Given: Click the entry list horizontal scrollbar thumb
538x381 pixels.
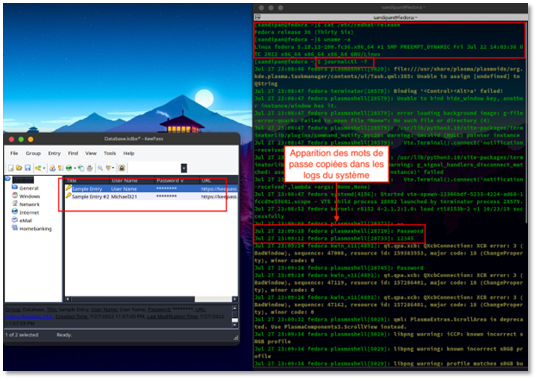Looking at the screenshot, I should pos(133,299).
